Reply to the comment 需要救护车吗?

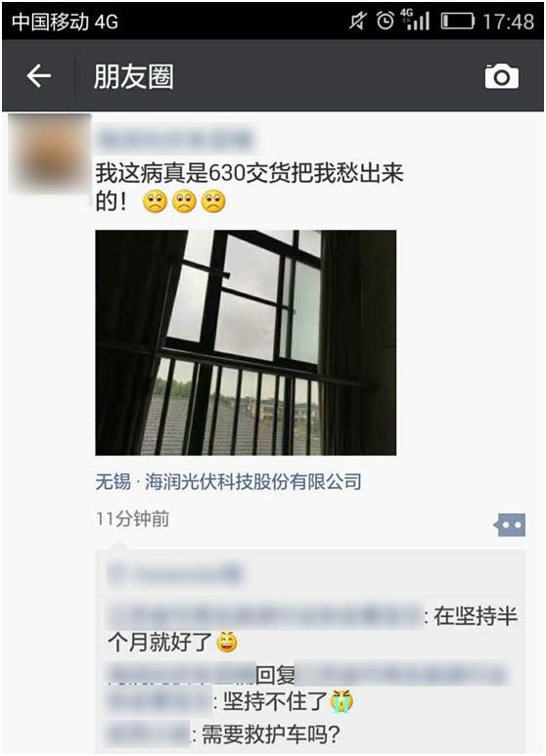tap(223, 734)
